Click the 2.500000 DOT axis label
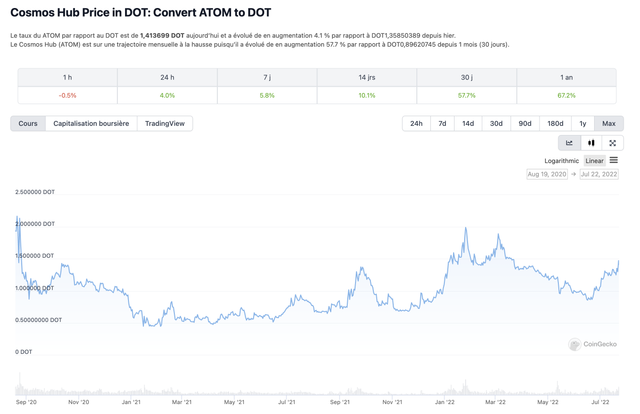This screenshot has width=640, height=414. click(35, 192)
